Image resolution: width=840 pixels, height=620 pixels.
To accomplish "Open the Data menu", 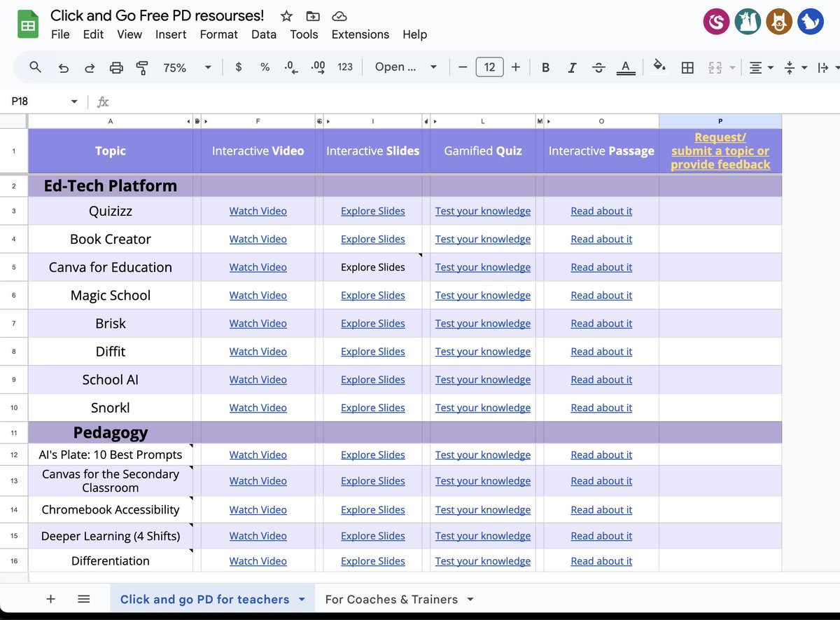I will tap(264, 34).
